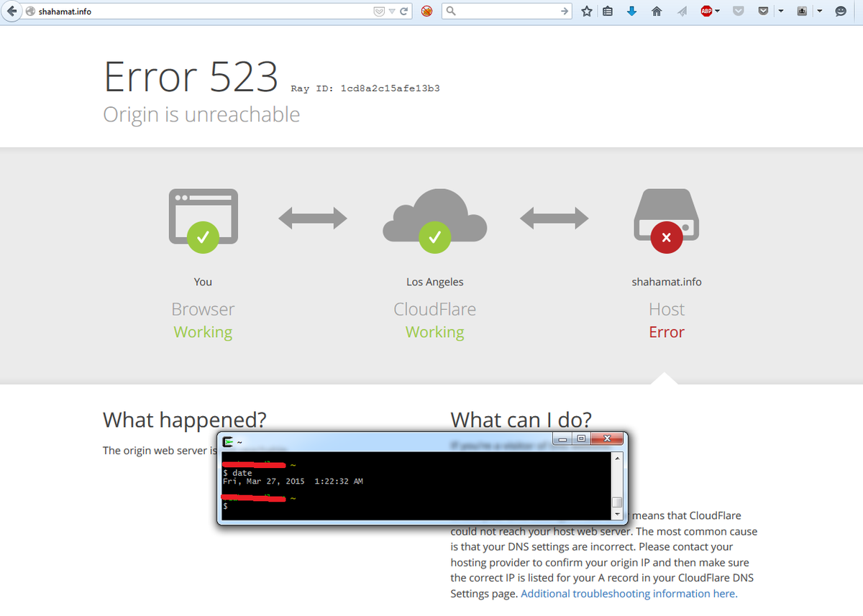Click the red crossed-circle blocker icon
The width and height of the screenshot is (863, 616).
pyautogui.click(x=426, y=12)
